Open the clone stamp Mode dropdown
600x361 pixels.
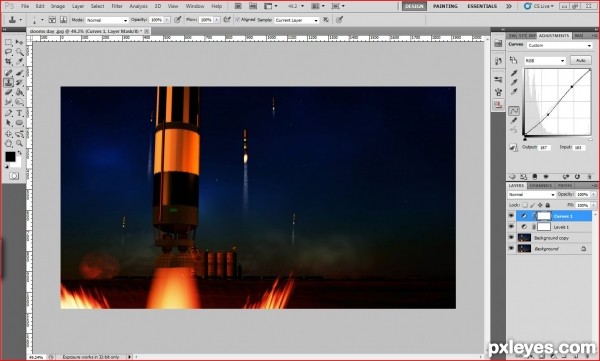107,20
